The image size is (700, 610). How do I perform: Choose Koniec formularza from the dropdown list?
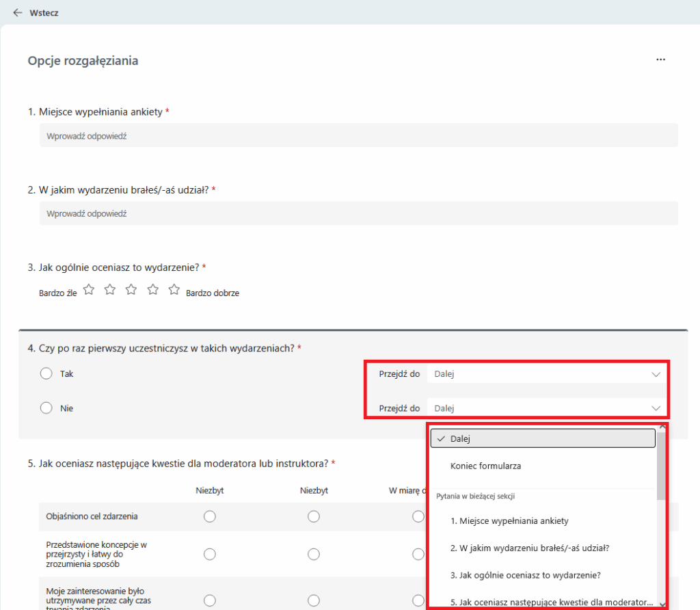coord(485,466)
